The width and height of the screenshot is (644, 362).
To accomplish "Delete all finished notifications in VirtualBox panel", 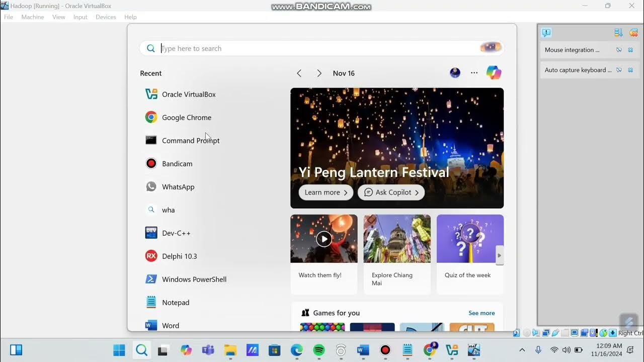I will point(633,33).
